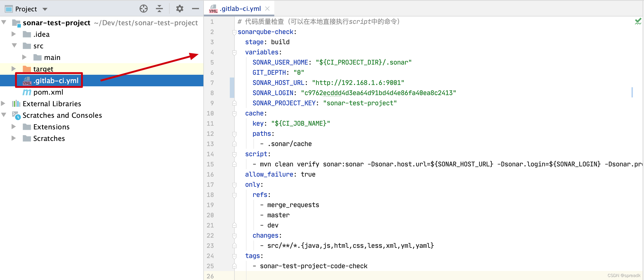Select the Extensions folder
The width and height of the screenshot is (644, 280).
pos(51,127)
